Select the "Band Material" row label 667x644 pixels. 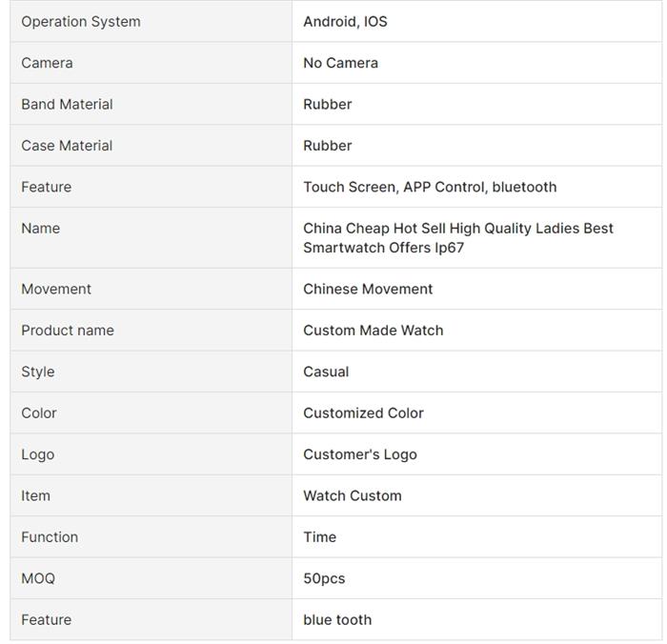[67, 105]
